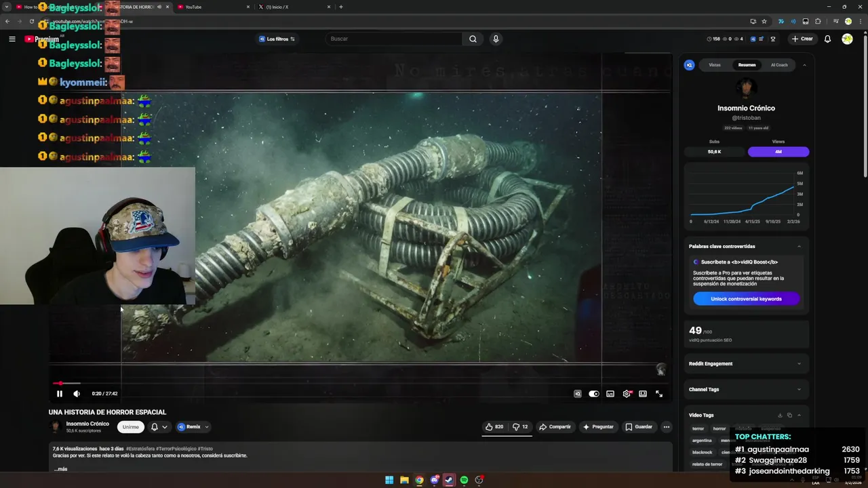Expand Channel Tags section
Viewport: 868px width, 488px height.
[x=746, y=390]
